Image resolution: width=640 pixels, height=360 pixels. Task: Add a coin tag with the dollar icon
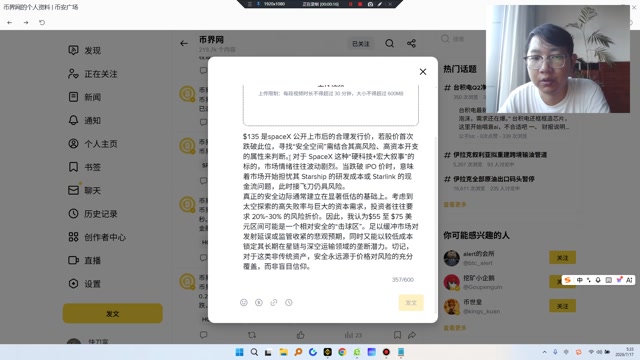tap(259, 302)
